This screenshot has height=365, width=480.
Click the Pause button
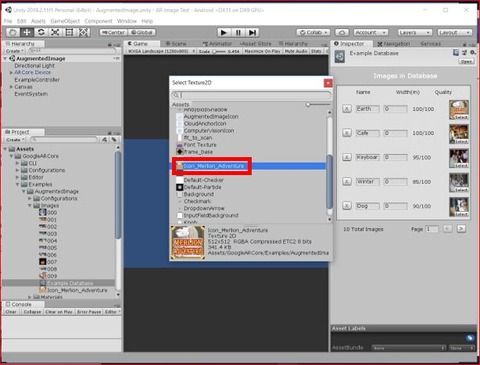(x=238, y=32)
